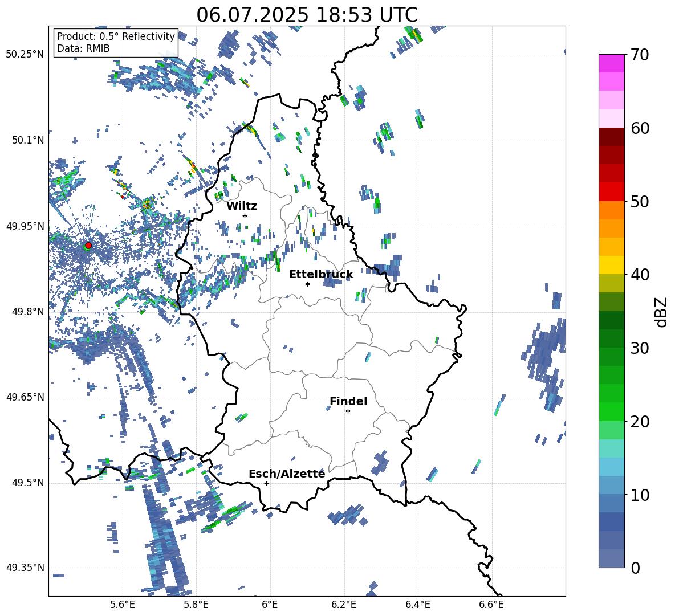The width and height of the screenshot is (675, 616).
Task: Click the 'Product: 0.5° Reflectivity' text
Action: [x=116, y=36]
